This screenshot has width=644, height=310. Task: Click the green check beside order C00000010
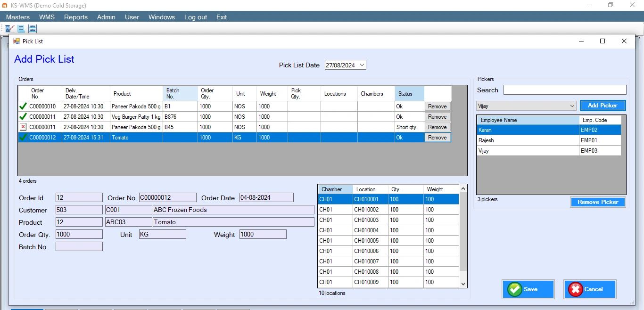23,106
